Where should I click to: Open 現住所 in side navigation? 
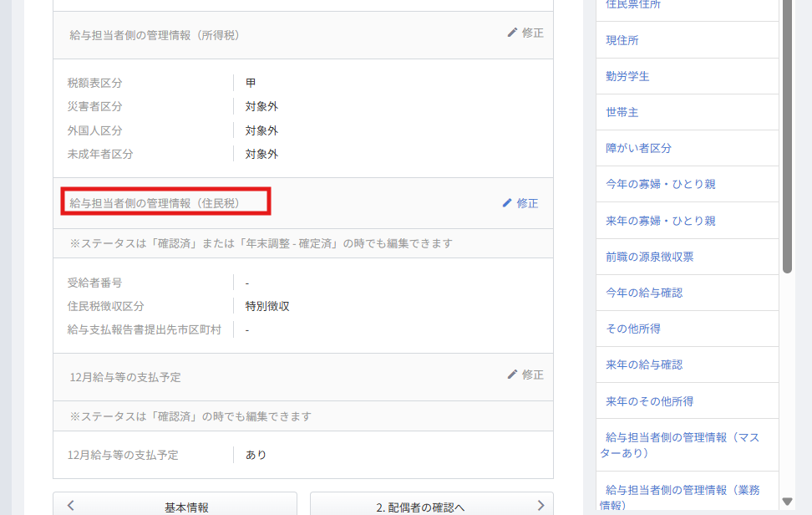(622, 40)
